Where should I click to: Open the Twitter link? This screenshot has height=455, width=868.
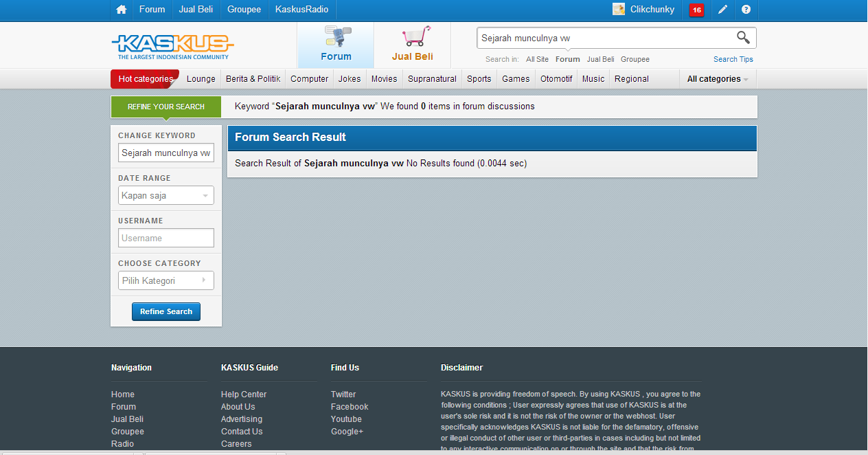point(343,395)
